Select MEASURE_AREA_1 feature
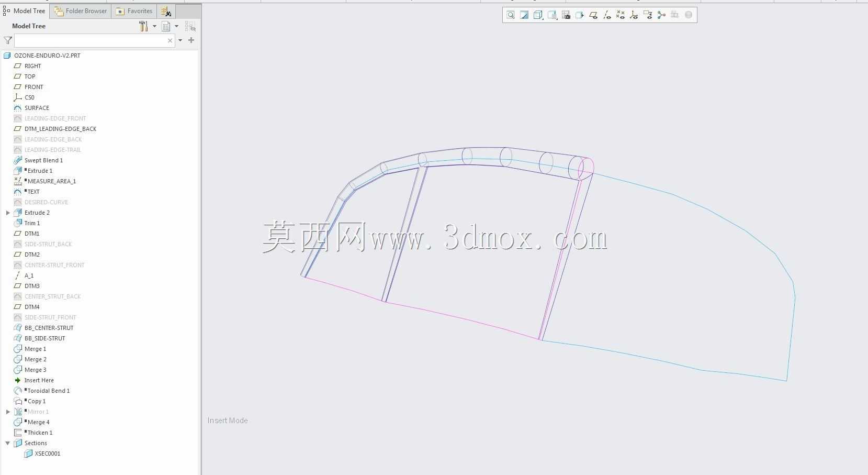Screen dimensions: 868x475 tap(51, 181)
